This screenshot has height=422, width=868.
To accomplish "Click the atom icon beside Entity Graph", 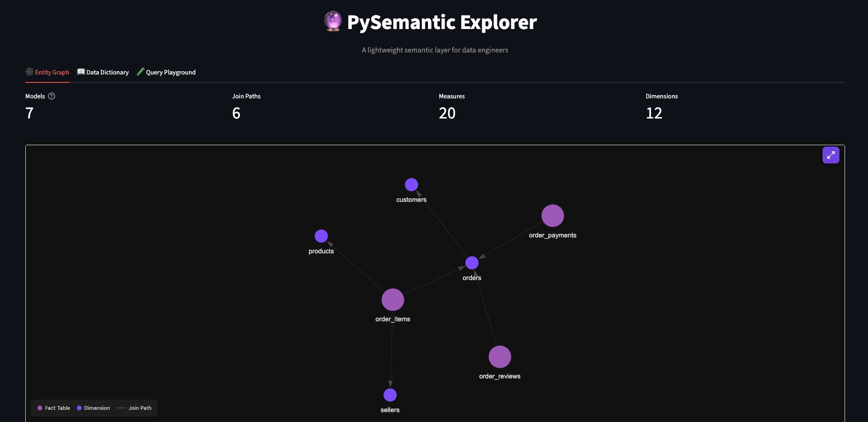I will (30, 72).
